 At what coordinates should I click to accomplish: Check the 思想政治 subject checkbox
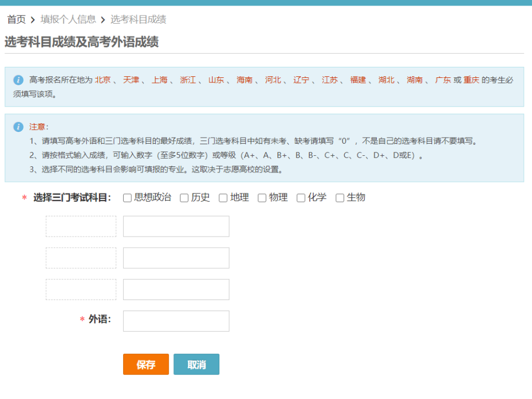(128, 198)
